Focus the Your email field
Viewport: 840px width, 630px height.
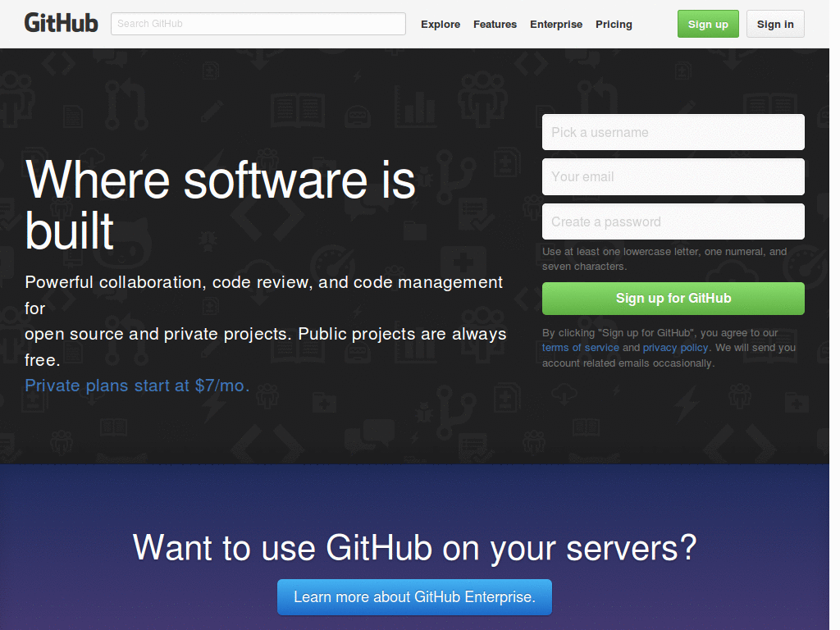tap(673, 177)
